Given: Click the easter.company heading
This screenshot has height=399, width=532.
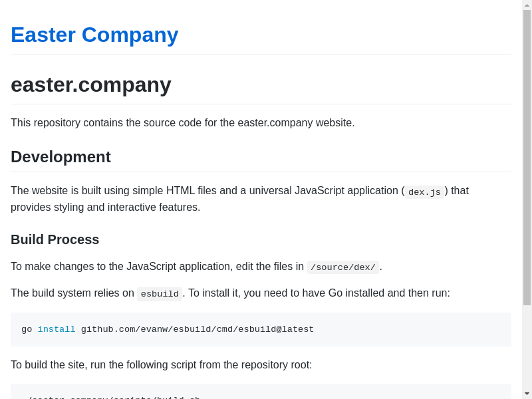Looking at the screenshot, I should tap(91, 84).
